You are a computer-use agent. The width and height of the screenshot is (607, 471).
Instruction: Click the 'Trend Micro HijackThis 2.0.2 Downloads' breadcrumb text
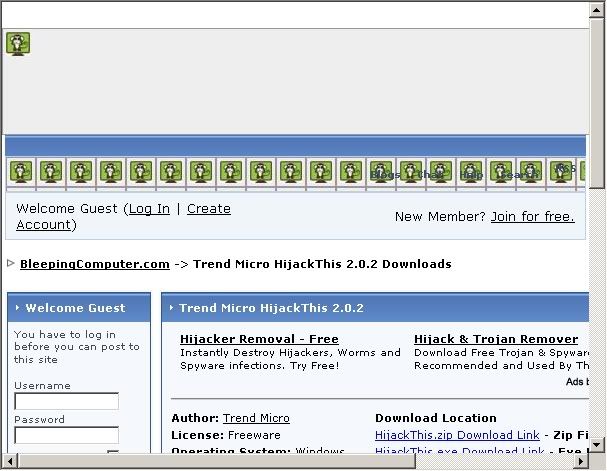(322, 264)
